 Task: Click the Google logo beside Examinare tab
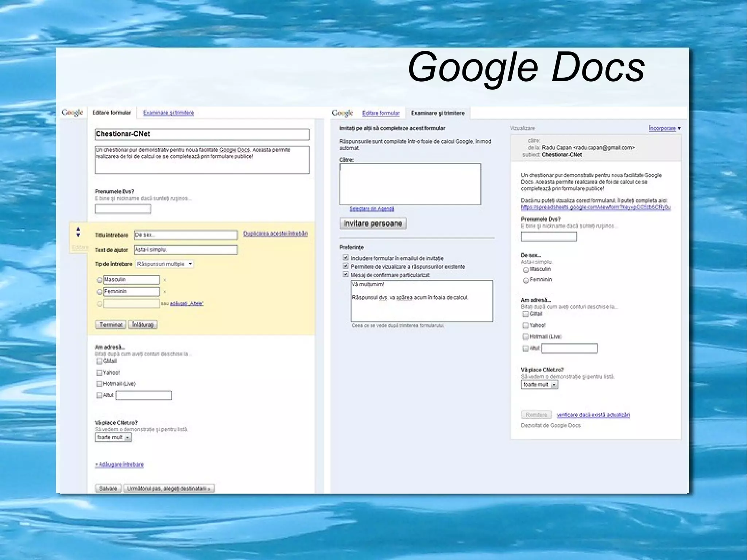(x=342, y=113)
